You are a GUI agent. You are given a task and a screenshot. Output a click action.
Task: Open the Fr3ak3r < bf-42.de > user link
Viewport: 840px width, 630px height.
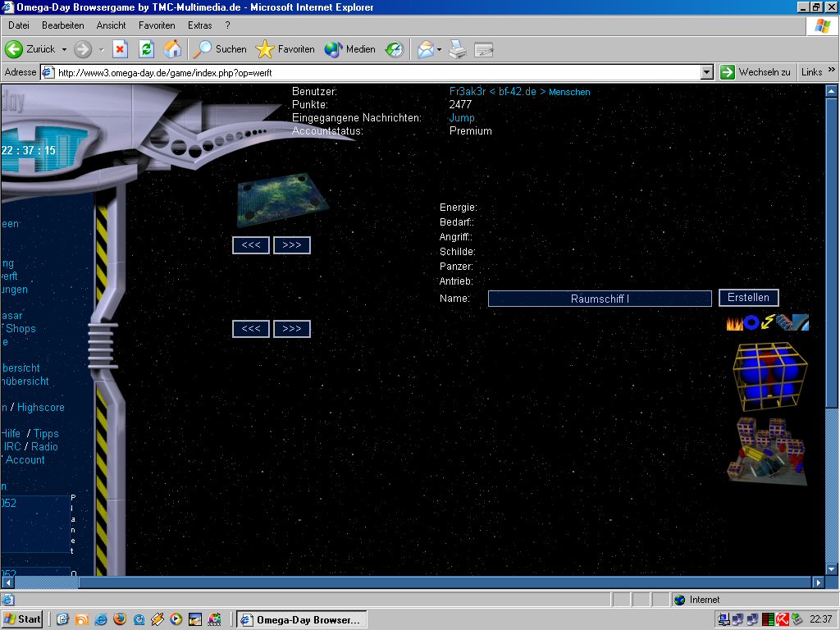click(x=519, y=92)
